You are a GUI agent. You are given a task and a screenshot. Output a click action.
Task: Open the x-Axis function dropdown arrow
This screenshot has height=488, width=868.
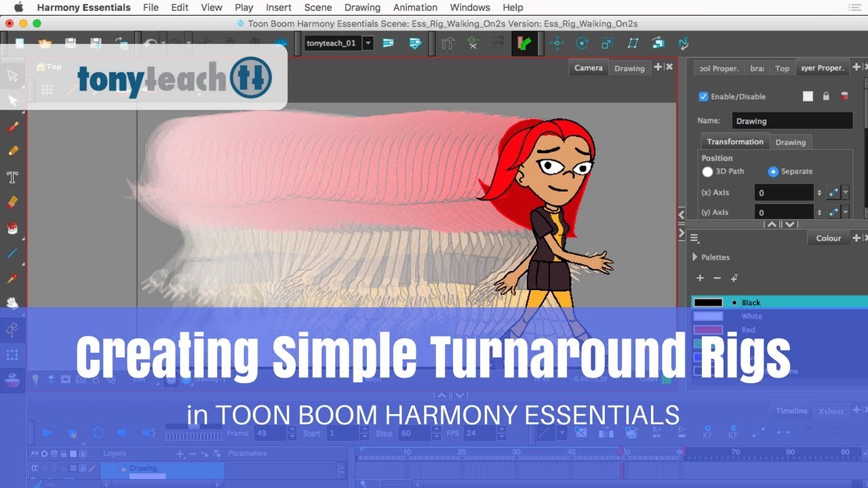[x=845, y=192]
